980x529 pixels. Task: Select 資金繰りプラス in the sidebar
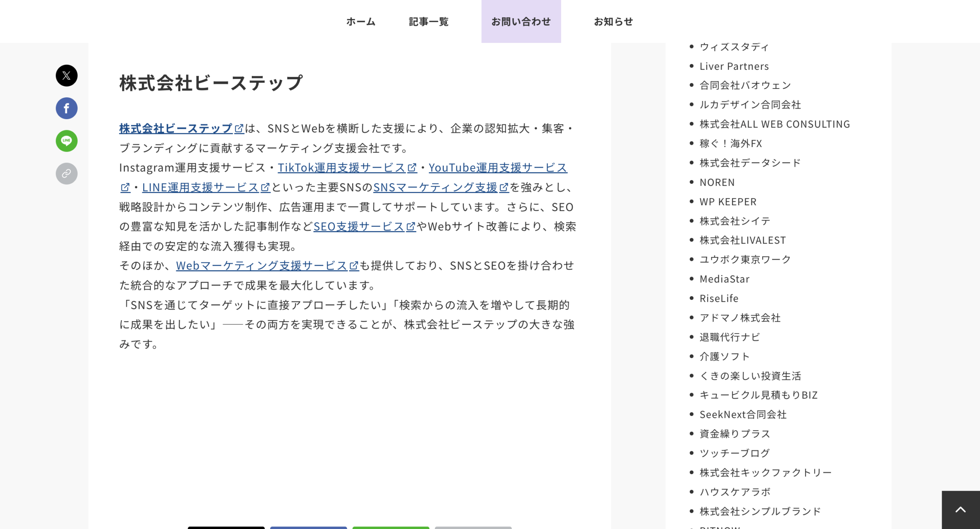click(x=735, y=434)
